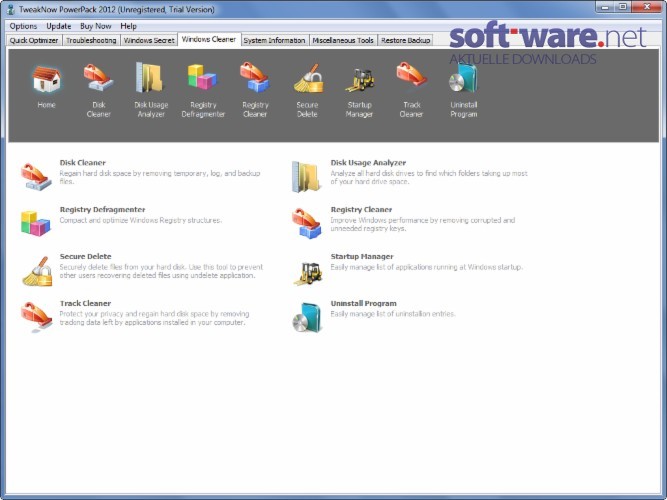Click the Registry Defragmenter heading link
The width and height of the screenshot is (667, 500).
(102, 209)
